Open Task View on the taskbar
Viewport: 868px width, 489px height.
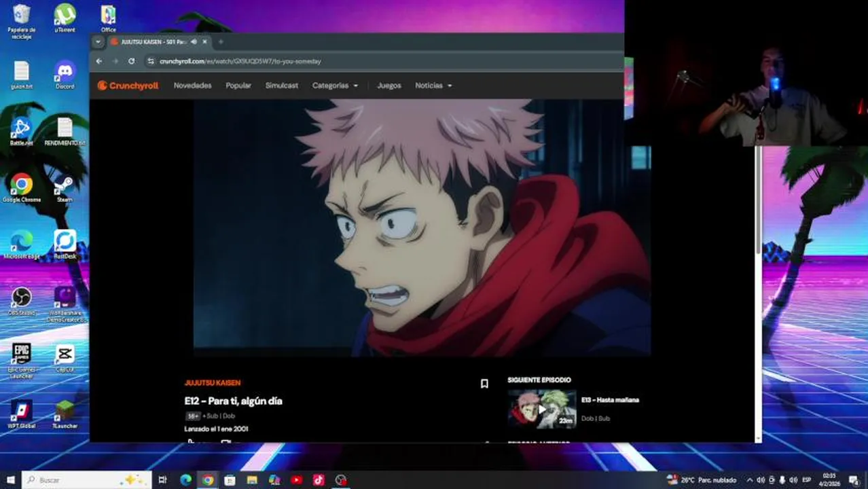[163, 480]
